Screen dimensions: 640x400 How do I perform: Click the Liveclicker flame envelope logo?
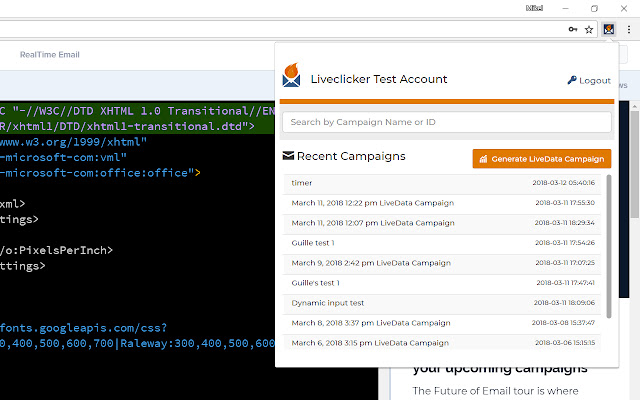tap(292, 77)
